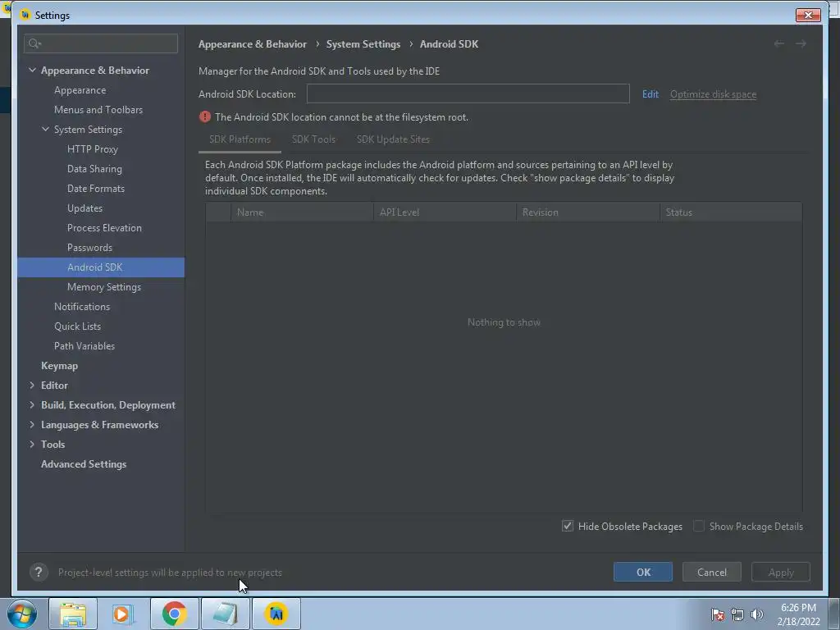Click into the settings search box
840x630 pixels.
(x=101, y=43)
